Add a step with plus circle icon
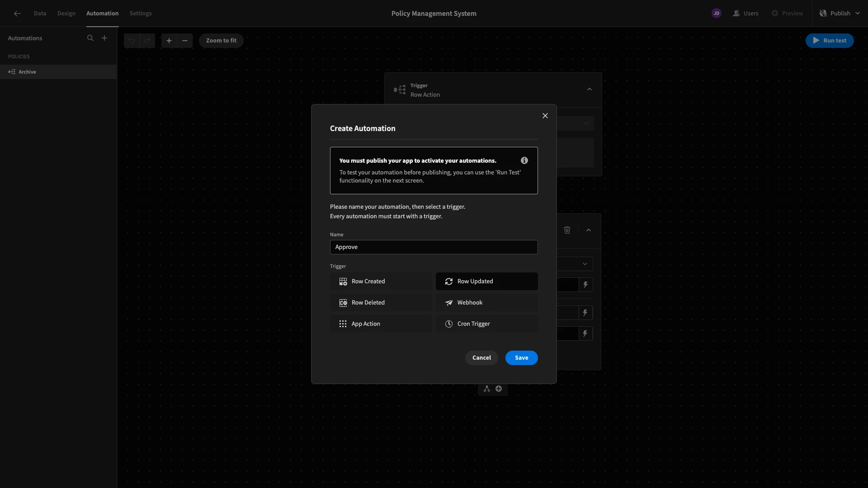The width and height of the screenshot is (868, 488). pyautogui.click(x=499, y=389)
